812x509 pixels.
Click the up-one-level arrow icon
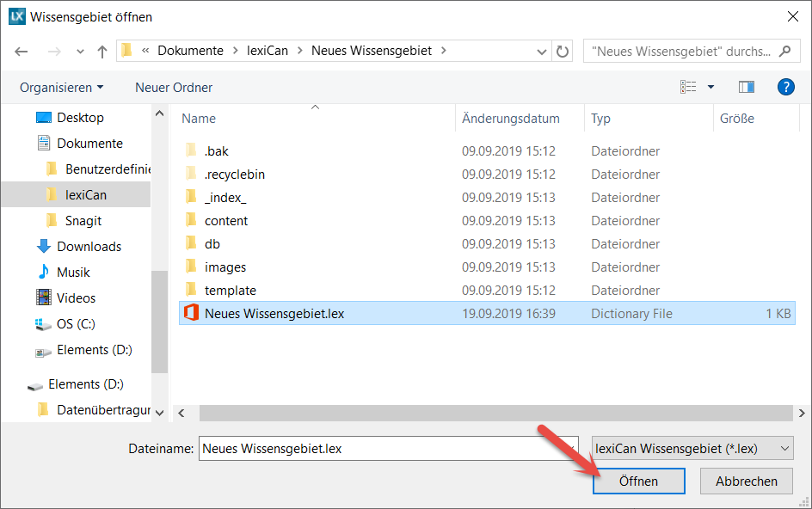[102, 52]
